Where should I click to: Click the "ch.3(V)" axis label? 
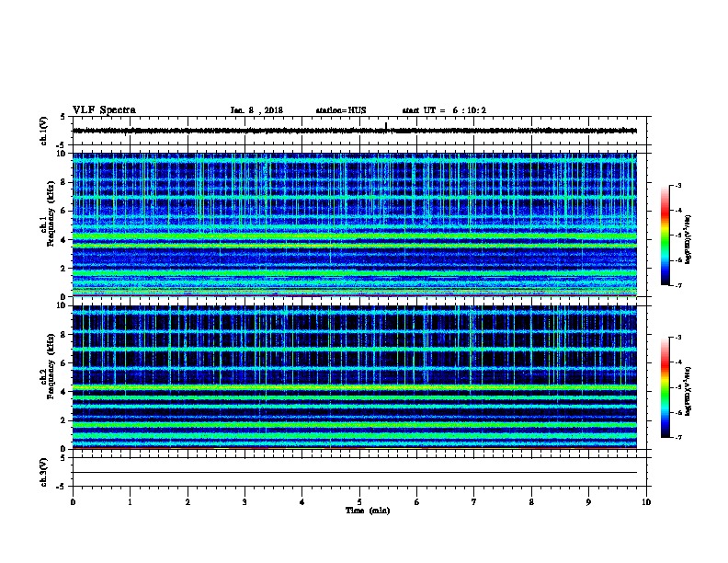pyautogui.click(x=44, y=472)
